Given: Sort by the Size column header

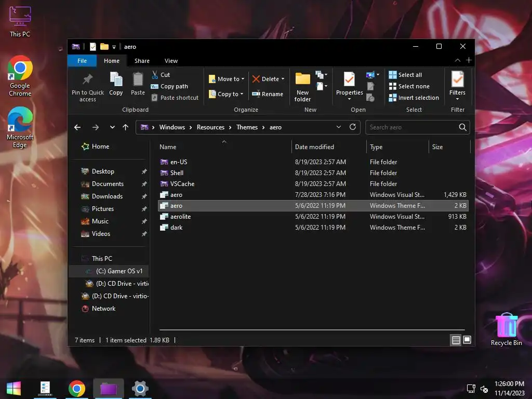Looking at the screenshot, I should click(x=449, y=147).
